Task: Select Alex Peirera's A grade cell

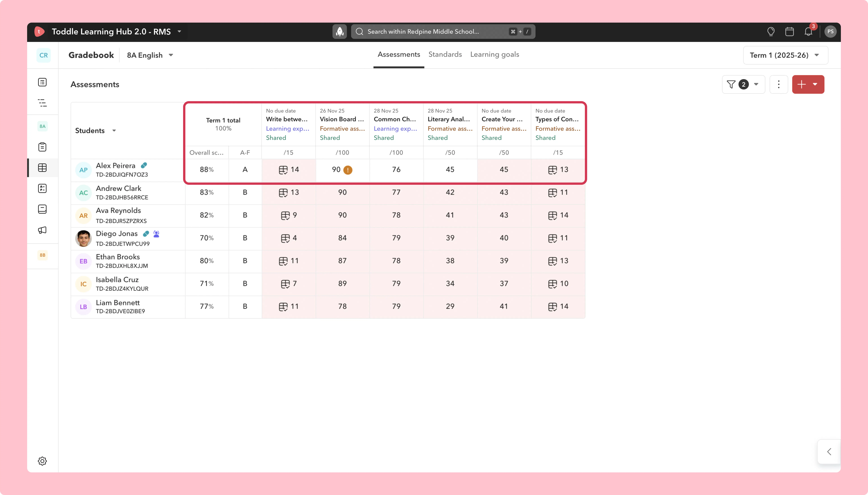Action: 245,170
